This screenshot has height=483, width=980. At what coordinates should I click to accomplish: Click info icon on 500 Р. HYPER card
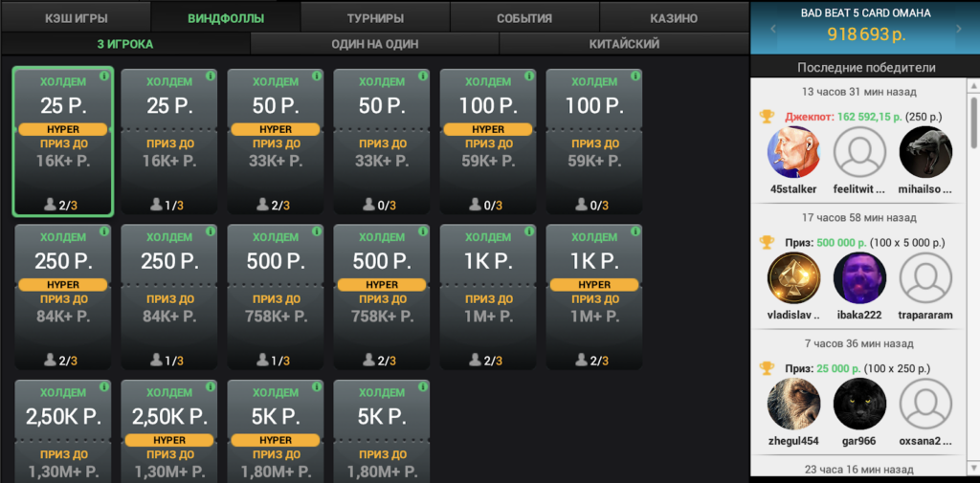tap(424, 231)
